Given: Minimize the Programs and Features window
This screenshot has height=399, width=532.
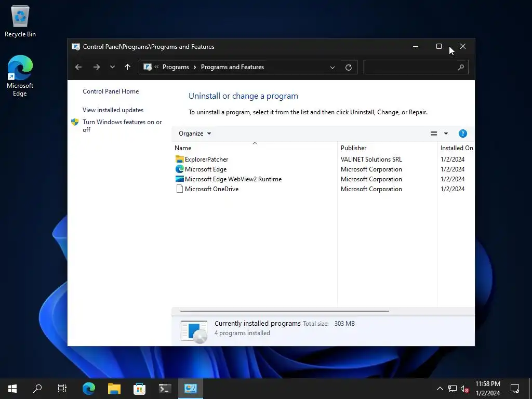Looking at the screenshot, I should [416, 46].
